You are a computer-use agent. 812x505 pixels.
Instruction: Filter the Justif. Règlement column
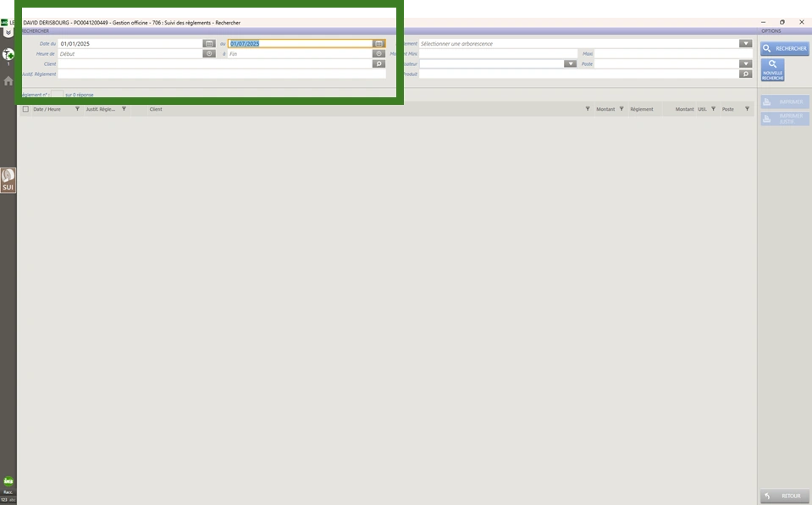pyautogui.click(x=124, y=109)
